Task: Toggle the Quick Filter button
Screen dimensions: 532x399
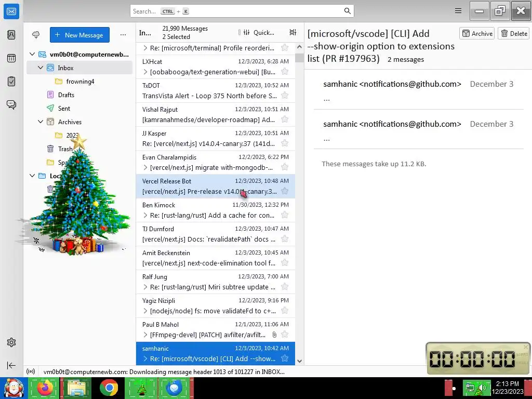Action: pos(259,32)
